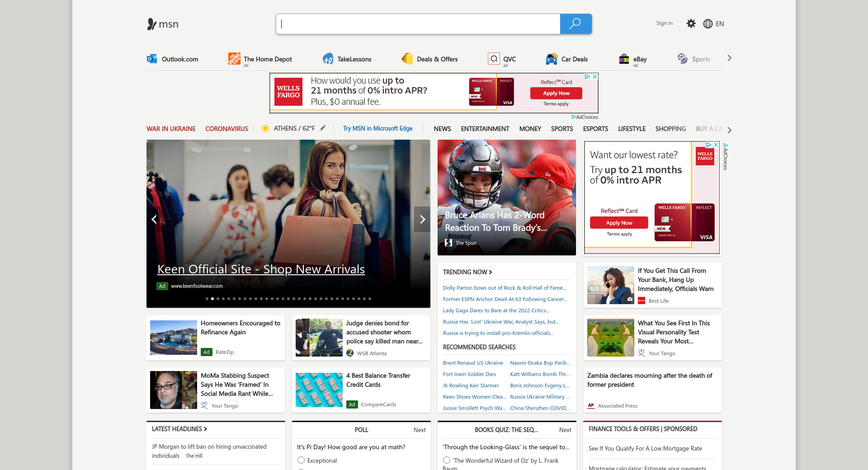
Task: Click the Car Deals shortcut icon
Action: 552,59
